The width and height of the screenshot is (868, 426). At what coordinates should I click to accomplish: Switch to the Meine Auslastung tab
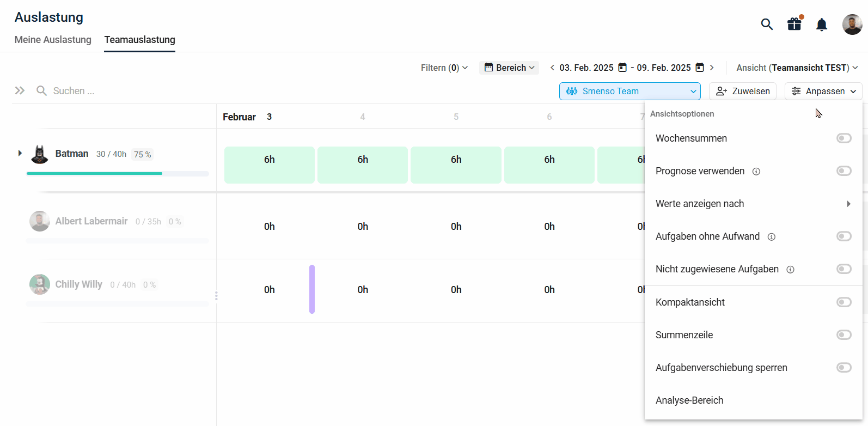tap(53, 40)
